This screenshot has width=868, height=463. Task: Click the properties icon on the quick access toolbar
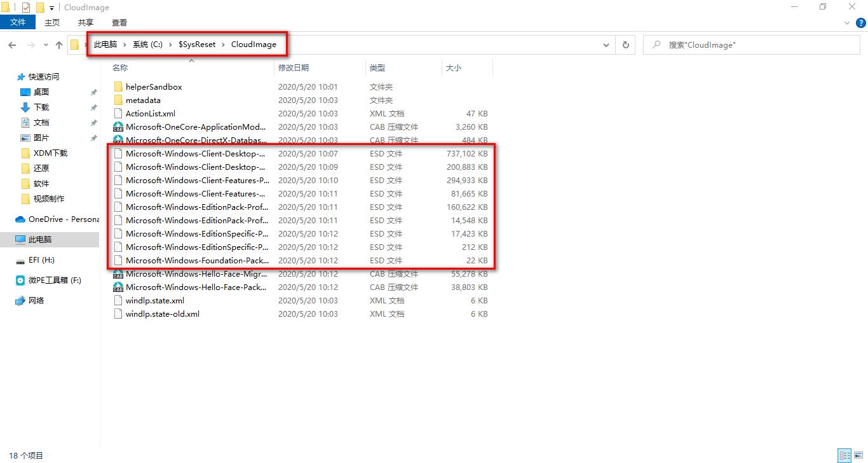click(27, 7)
